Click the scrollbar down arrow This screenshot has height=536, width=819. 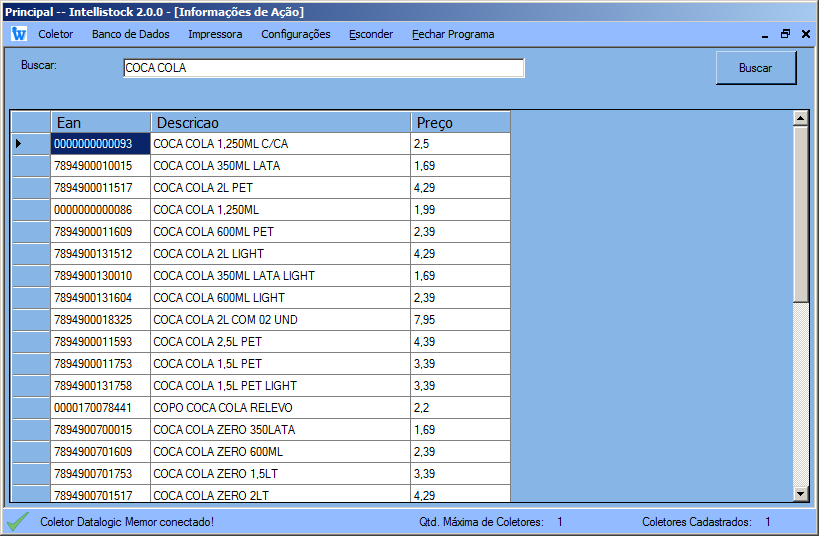tap(801, 493)
